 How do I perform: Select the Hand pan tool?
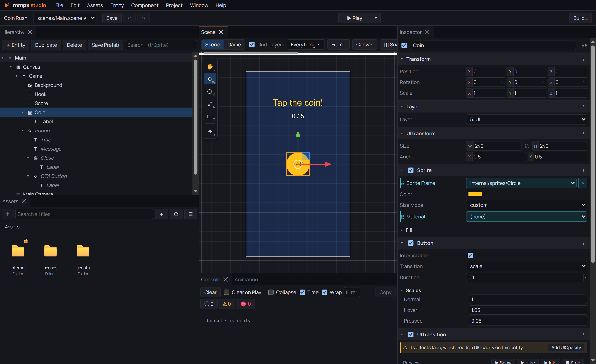pyautogui.click(x=210, y=66)
